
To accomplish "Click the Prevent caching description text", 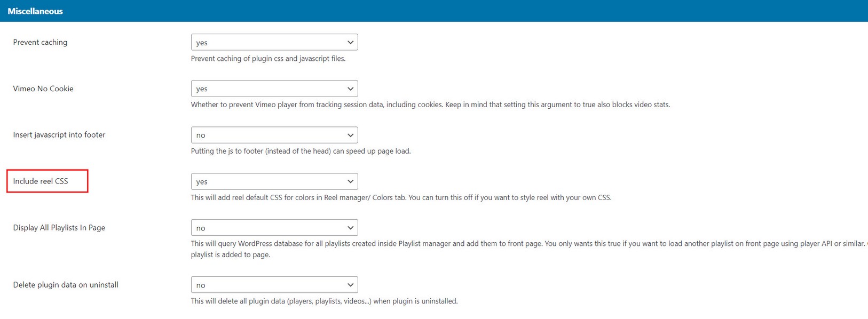I will pyautogui.click(x=268, y=59).
